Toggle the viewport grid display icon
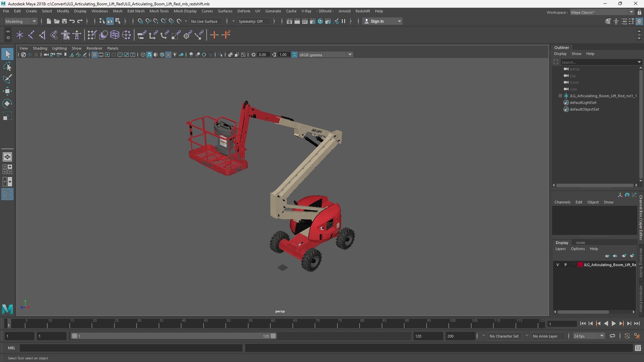The width and height of the screenshot is (644, 362). [x=95, y=55]
